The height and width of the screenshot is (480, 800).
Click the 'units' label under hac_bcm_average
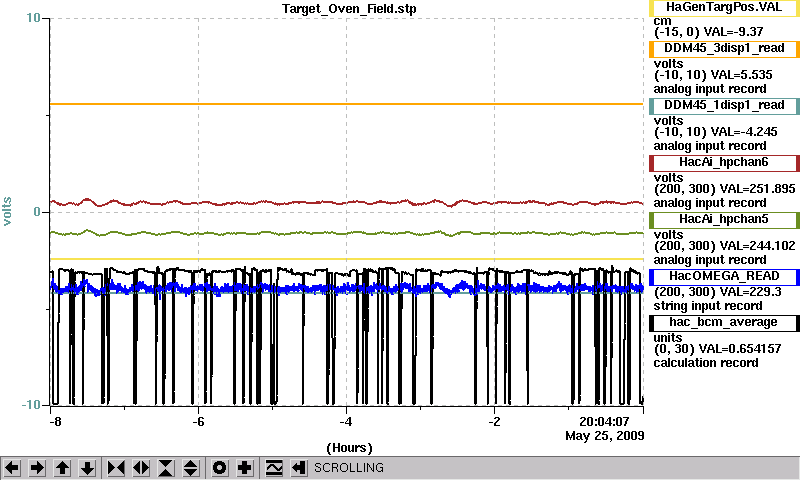(668, 338)
